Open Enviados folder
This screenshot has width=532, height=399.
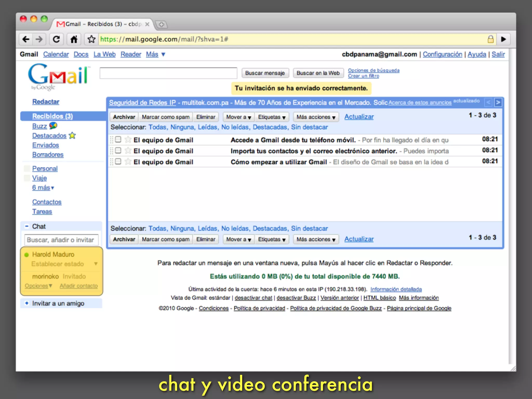45,145
